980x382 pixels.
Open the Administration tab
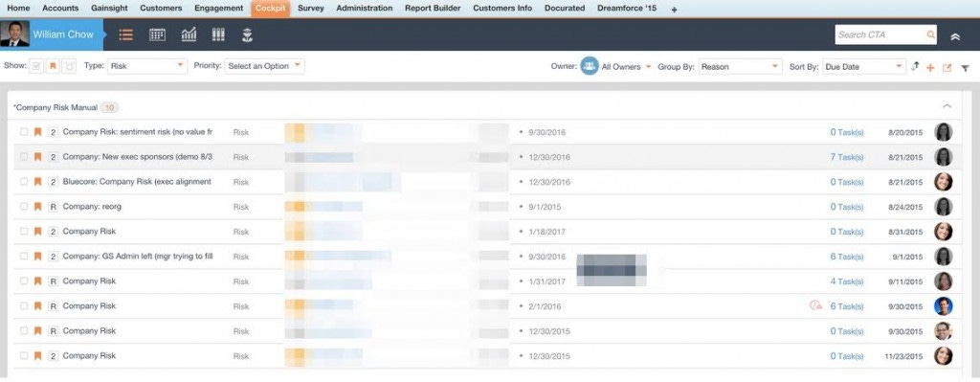click(365, 9)
